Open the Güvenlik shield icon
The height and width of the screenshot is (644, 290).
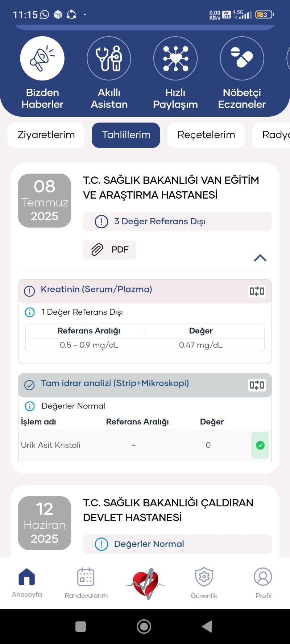coord(204,577)
